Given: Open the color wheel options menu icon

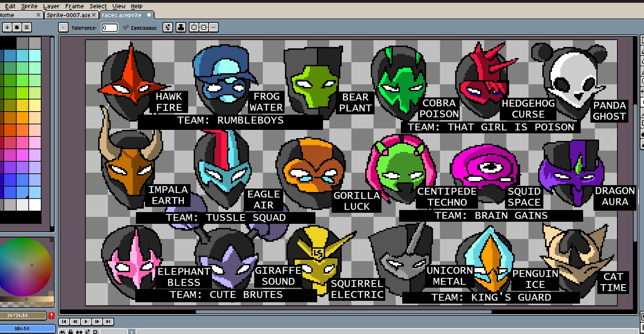Looking at the screenshot, I should click(x=52, y=240).
